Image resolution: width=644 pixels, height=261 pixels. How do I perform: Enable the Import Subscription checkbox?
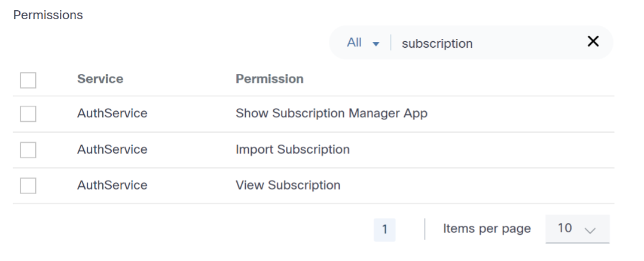(x=28, y=150)
